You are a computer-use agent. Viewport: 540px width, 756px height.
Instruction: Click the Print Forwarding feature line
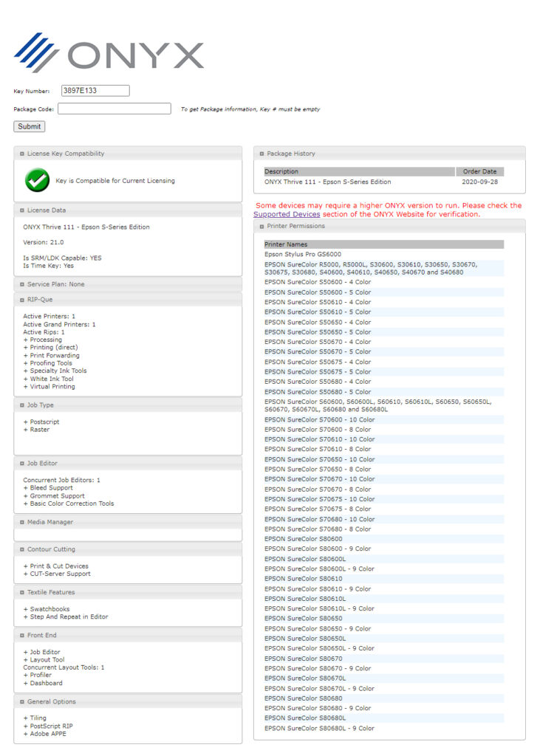click(x=51, y=355)
